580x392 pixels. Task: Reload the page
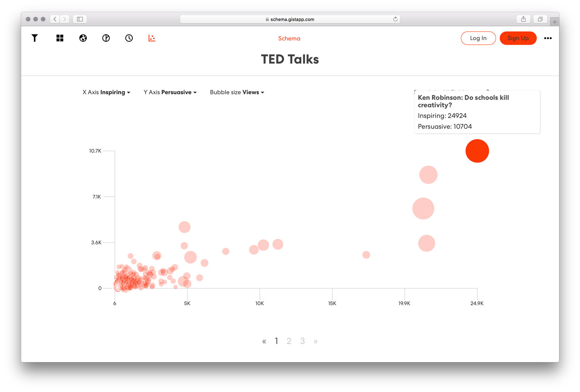(395, 19)
